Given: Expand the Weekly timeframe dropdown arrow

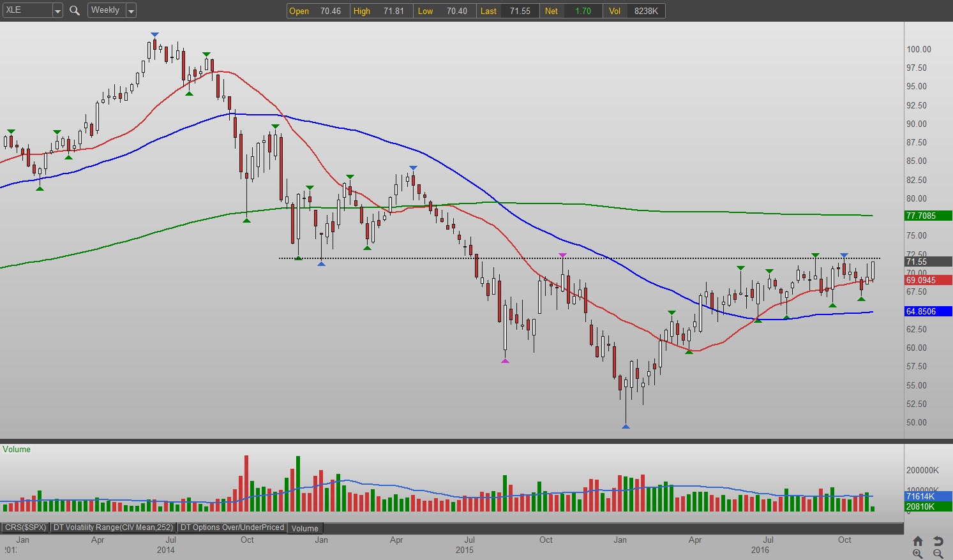Looking at the screenshot, I should [x=131, y=11].
